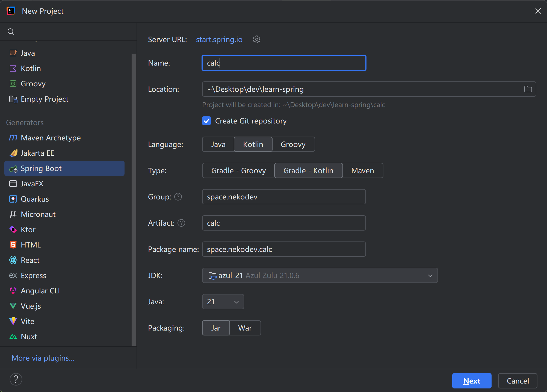The width and height of the screenshot is (547, 392).
Task: Select Jar packaging option
Action: pyautogui.click(x=216, y=328)
